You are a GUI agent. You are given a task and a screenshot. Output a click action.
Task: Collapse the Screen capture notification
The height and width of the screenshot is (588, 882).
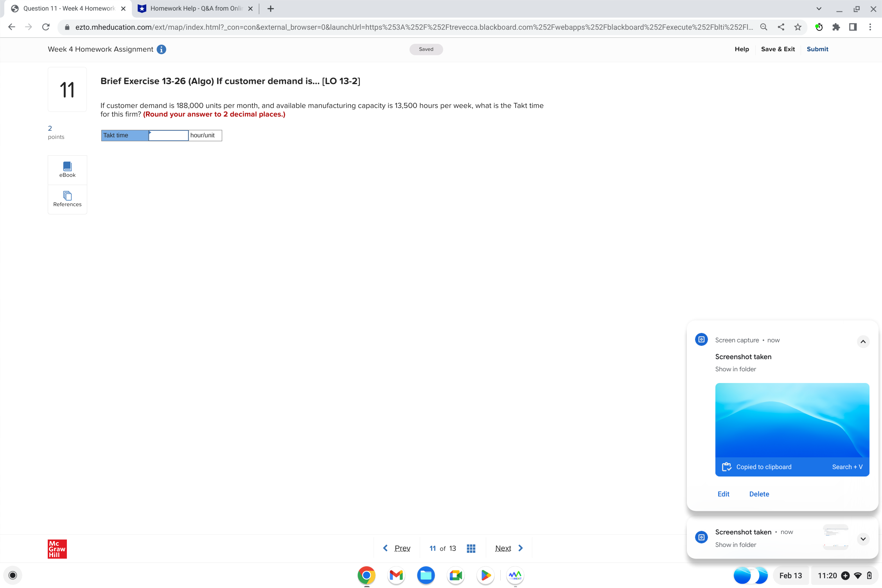(x=863, y=342)
